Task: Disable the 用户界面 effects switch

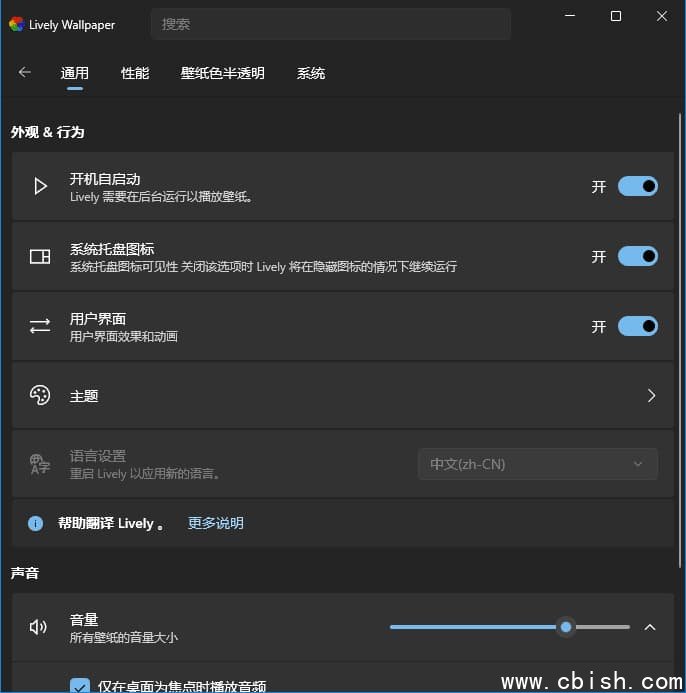Action: coord(638,326)
